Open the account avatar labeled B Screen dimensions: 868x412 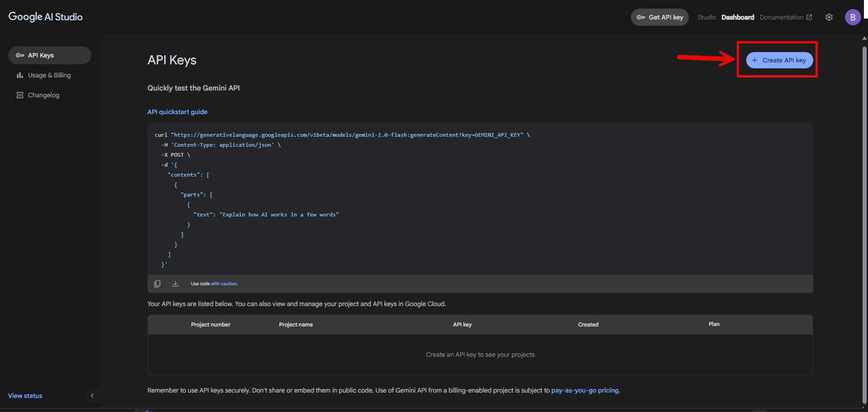853,17
